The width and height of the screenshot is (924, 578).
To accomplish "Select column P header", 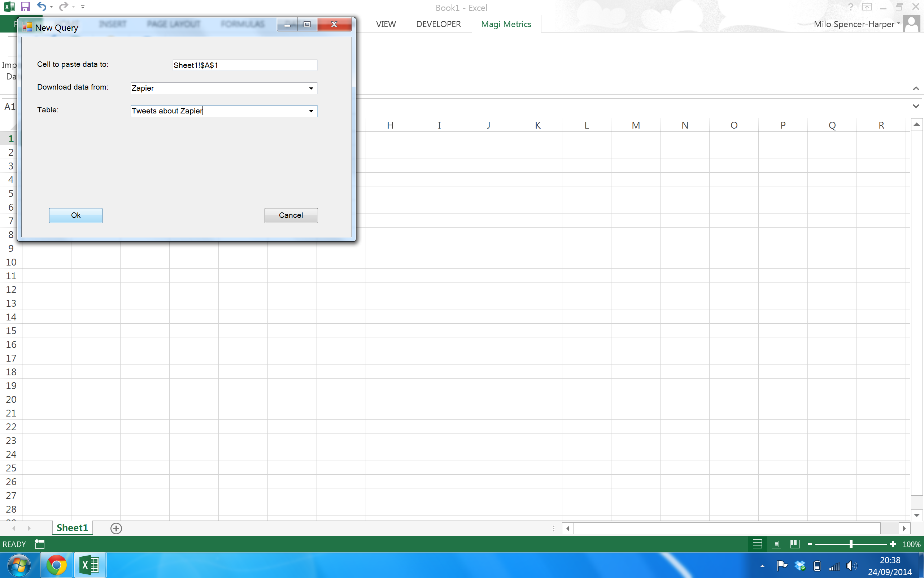I will (x=783, y=125).
